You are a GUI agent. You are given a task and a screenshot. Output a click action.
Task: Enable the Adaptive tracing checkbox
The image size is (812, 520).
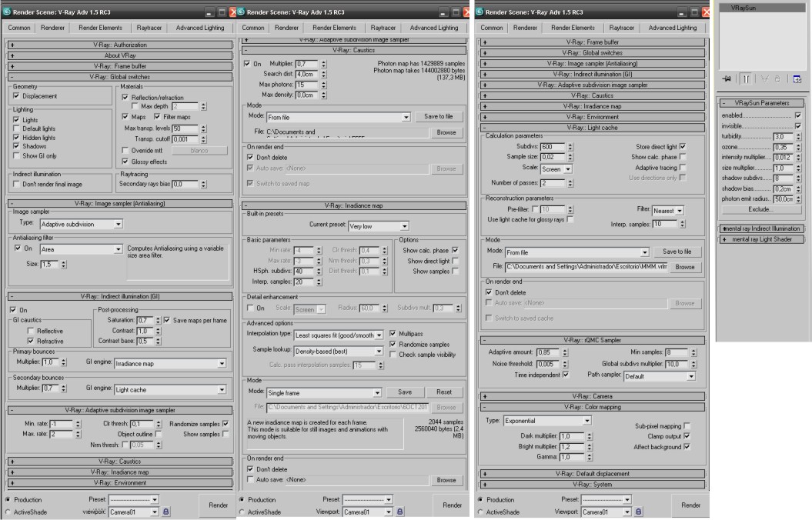click(683, 167)
